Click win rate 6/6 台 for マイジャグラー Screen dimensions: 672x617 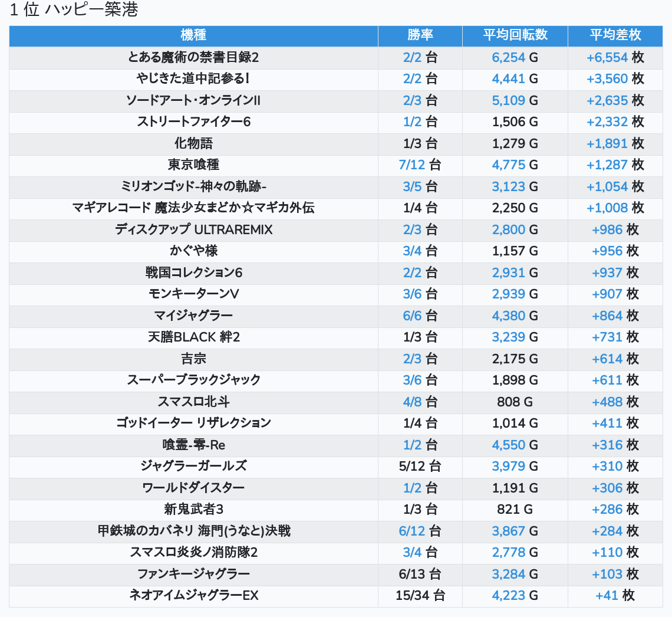[420, 316]
